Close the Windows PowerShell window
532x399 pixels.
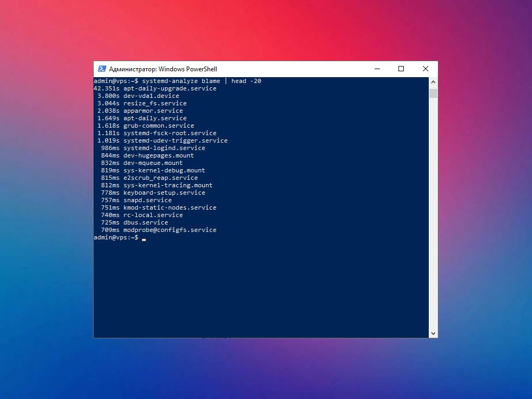(426, 69)
